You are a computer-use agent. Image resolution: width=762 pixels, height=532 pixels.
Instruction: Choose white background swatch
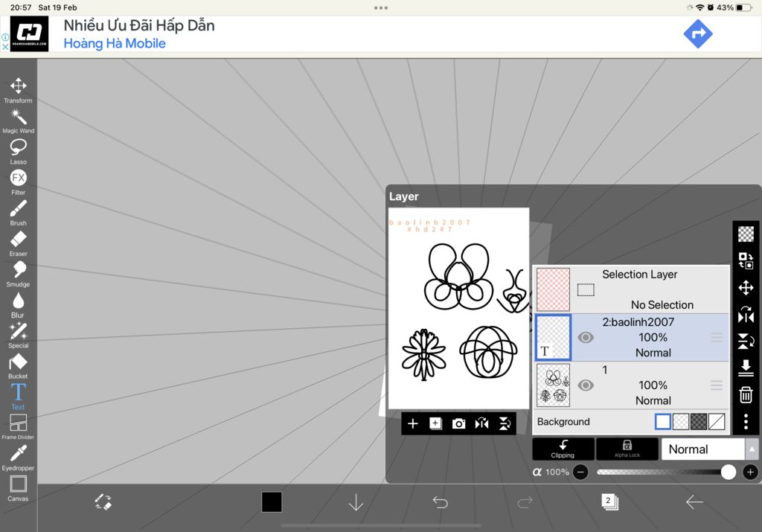tap(663, 422)
